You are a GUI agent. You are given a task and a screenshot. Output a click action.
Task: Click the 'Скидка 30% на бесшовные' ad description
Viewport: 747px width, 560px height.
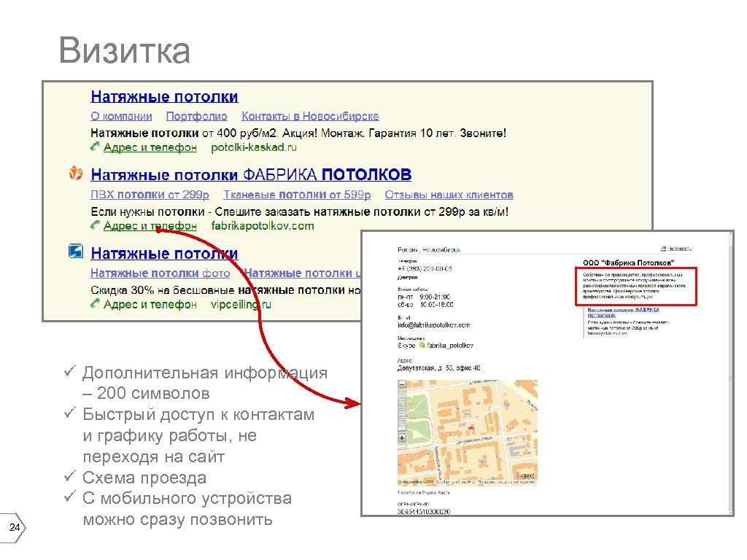pos(226,290)
